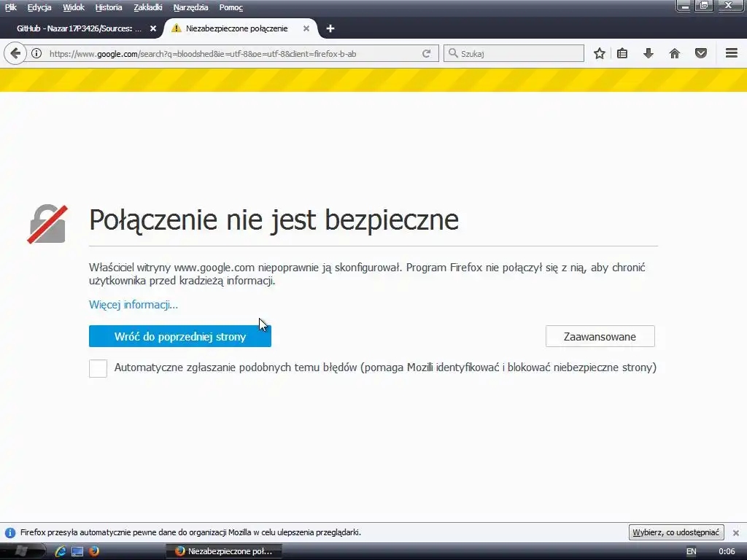This screenshot has width=747, height=560.
Task: Bookmark this page with the star icon
Action: pyautogui.click(x=600, y=53)
